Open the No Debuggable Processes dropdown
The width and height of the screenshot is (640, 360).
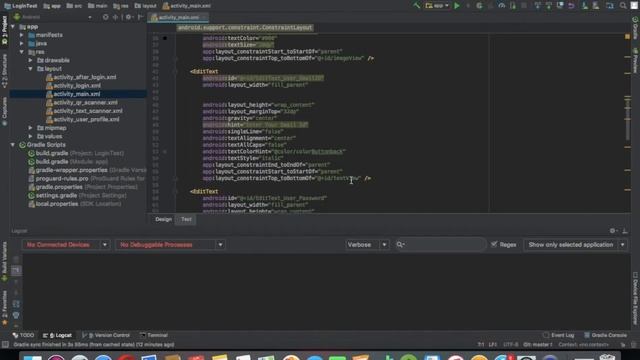point(170,245)
